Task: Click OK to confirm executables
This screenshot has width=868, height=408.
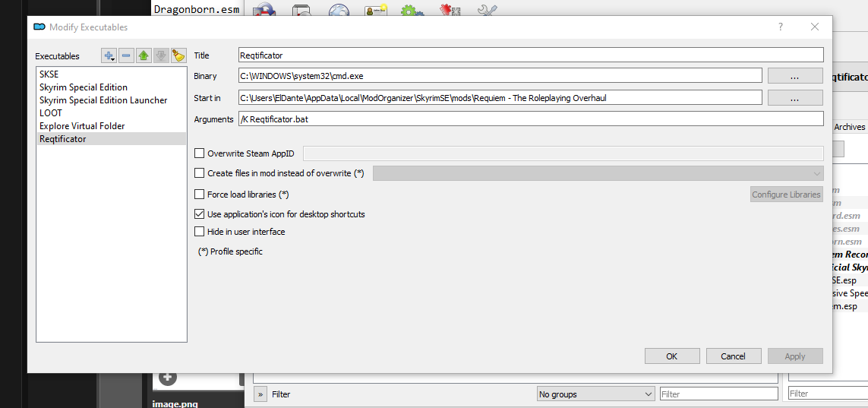Action: (x=672, y=356)
